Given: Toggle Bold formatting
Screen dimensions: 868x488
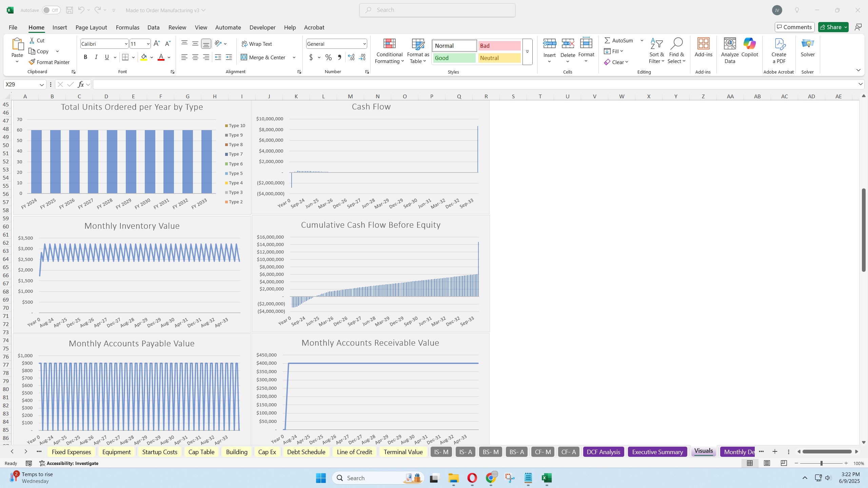Looking at the screenshot, I should tap(85, 57).
